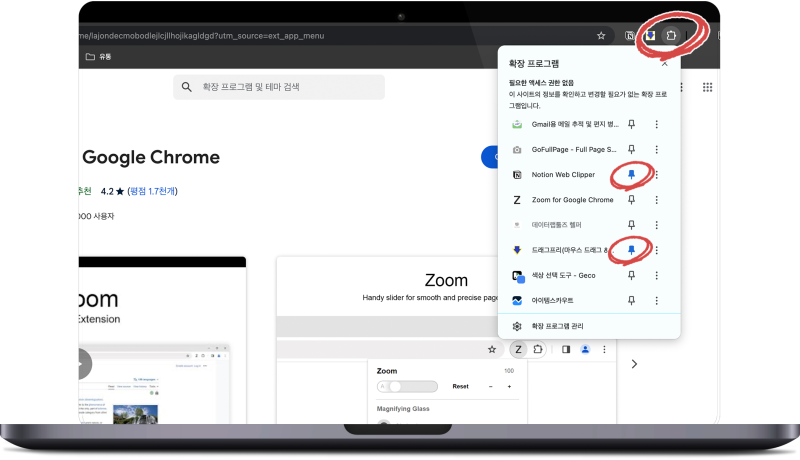Pin the 데이터랩툴즈 헬퍼 extension
The height and width of the screenshot is (460, 800).
point(631,224)
